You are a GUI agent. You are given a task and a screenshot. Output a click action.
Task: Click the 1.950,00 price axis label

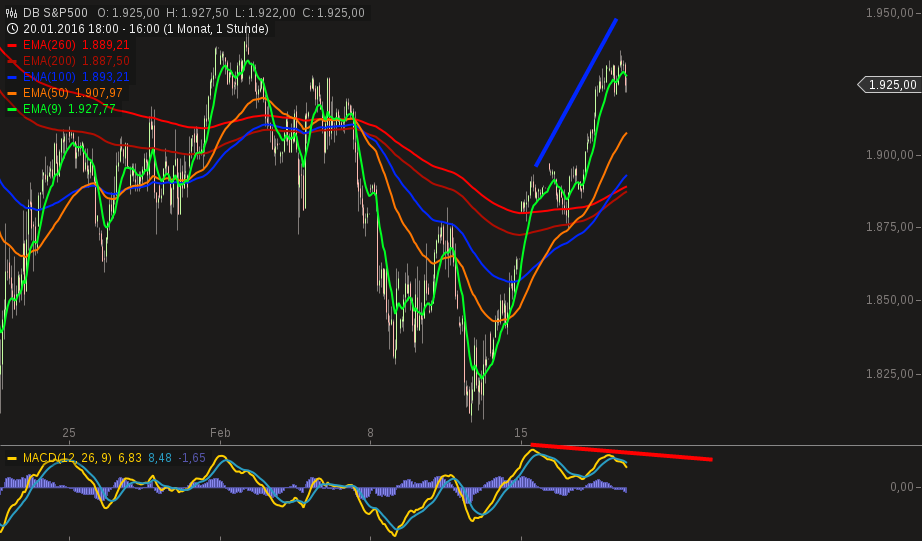[890, 12]
